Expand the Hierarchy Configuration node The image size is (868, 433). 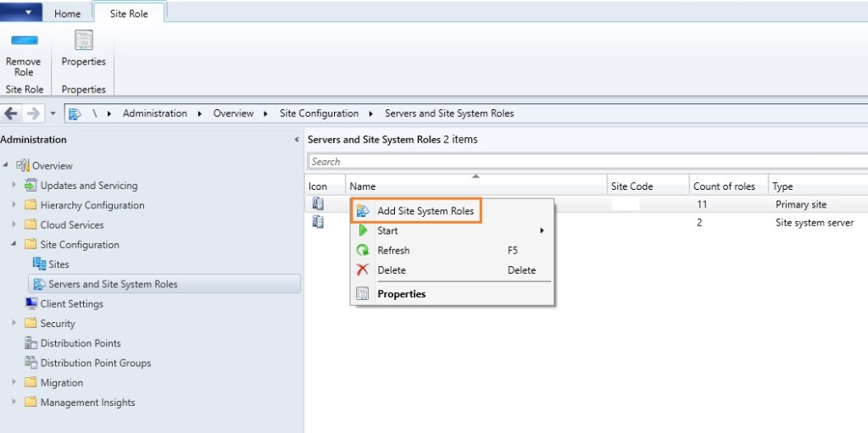pyautogui.click(x=14, y=205)
